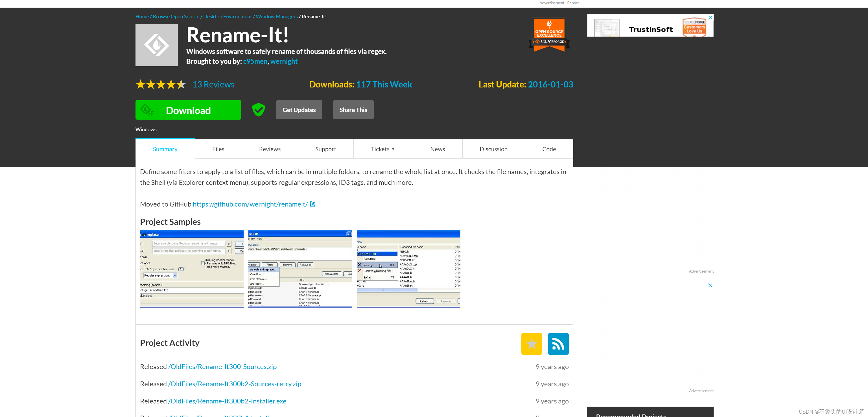
Task: Open the News tab
Action: click(x=437, y=149)
